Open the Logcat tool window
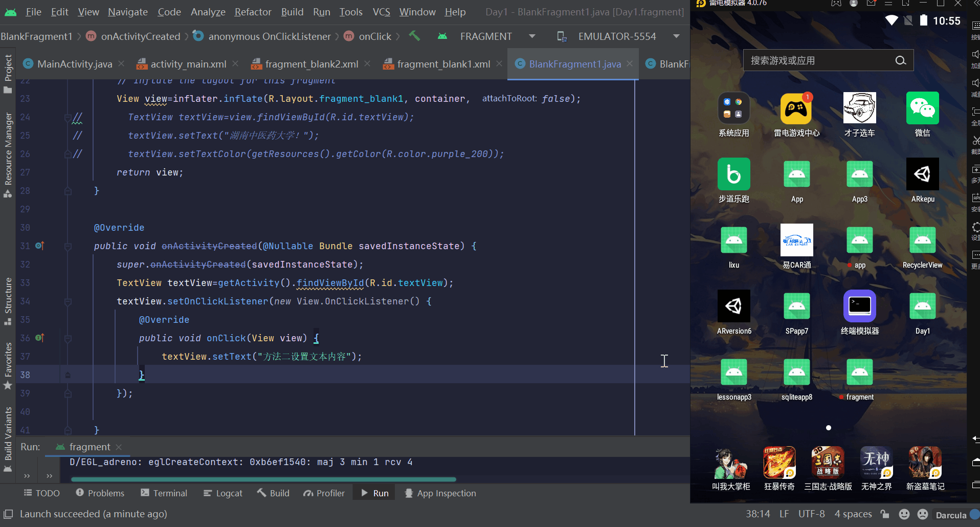The height and width of the screenshot is (527, 980). [x=223, y=493]
